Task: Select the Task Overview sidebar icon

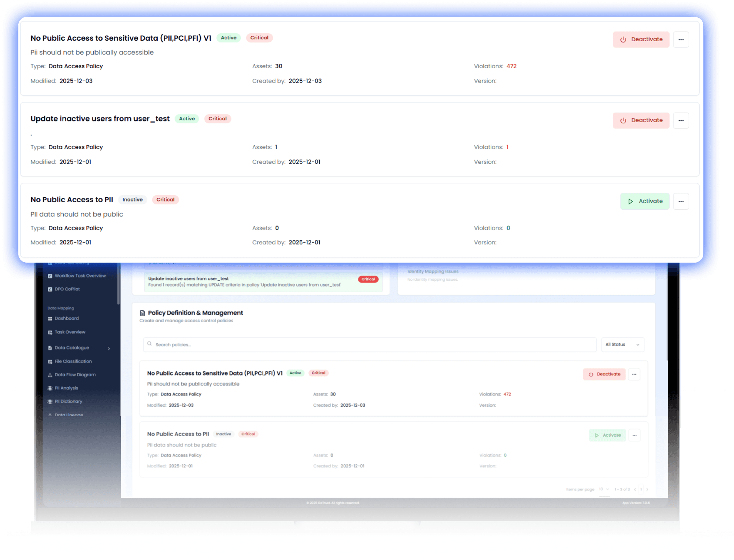Action: coord(50,332)
